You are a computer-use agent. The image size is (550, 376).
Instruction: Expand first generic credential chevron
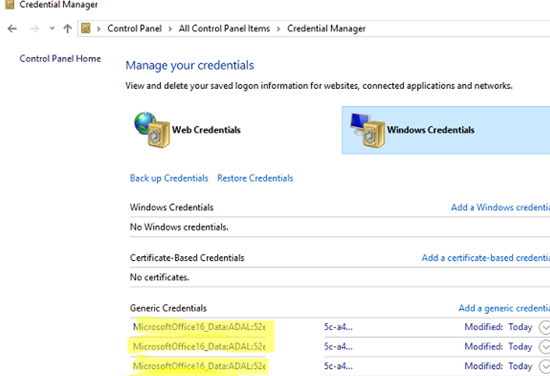[x=544, y=327]
